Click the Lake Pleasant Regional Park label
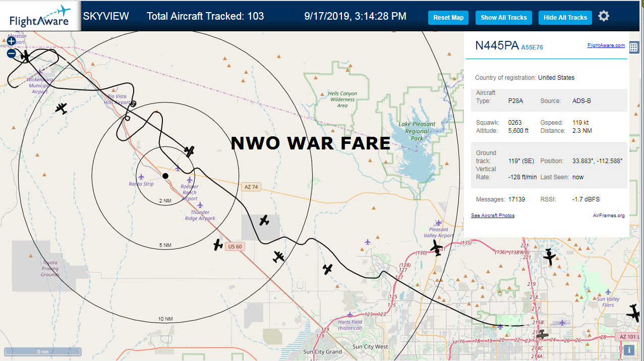This screenshot has width=644, height=361. pyautogui.click(x=417, y=131)
